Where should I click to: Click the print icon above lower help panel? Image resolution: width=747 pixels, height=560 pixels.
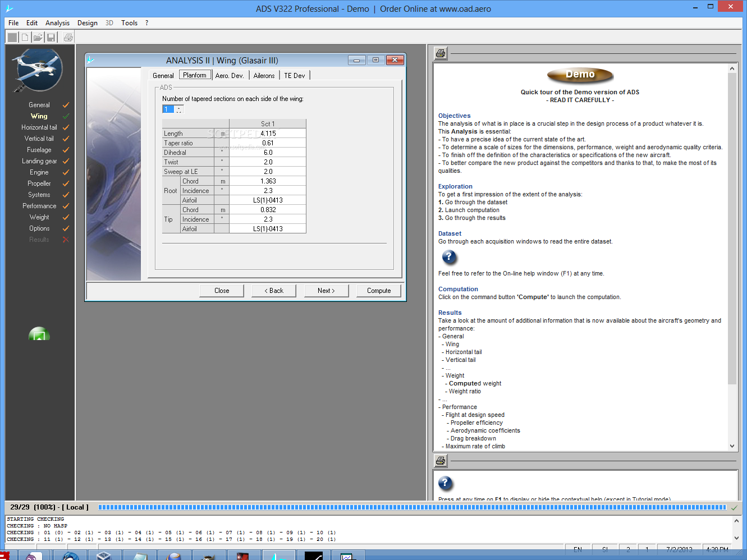[x=441, y=461]
